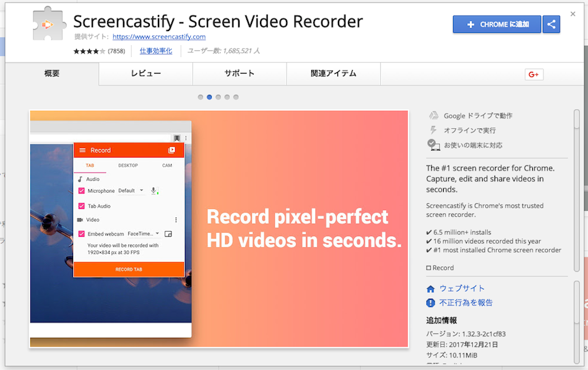Image resolution: width=588 pixels, height=370 pixels.
Task: Click the Google ドライブで動作 text
Action: coord(478,116)
